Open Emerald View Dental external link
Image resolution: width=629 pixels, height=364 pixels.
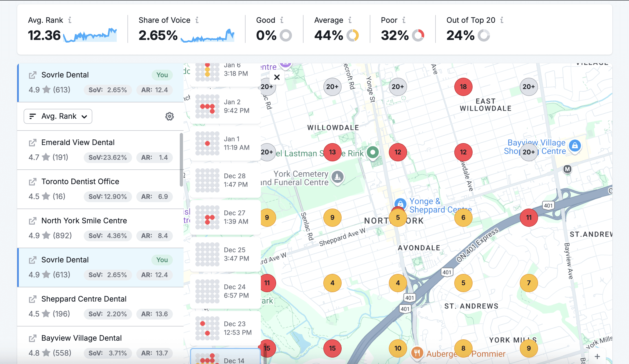coord(32,142)
